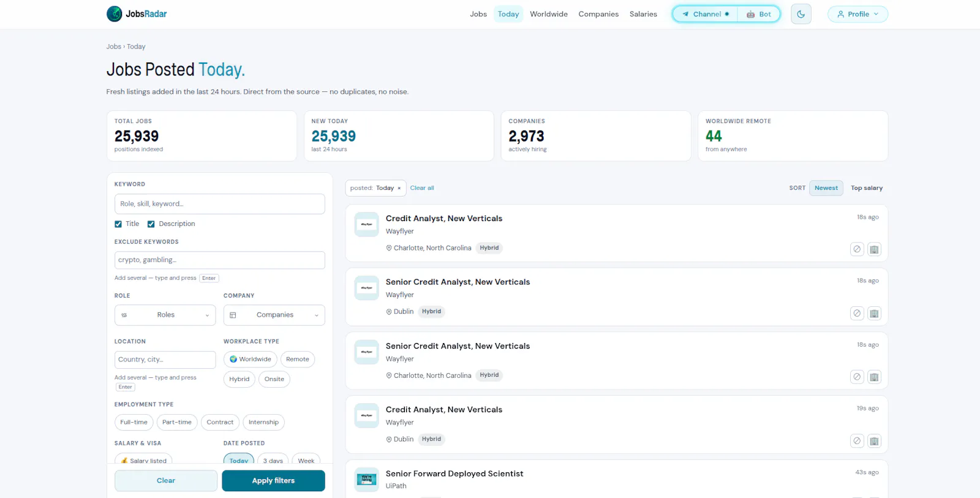Image resolution: width=980 pixels, height=498 pixels.
Task: Go to the Jobs nav item
Action: pyautogui.click(x=478, y=14)
